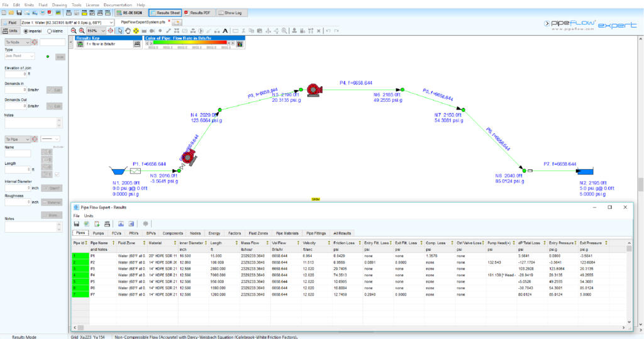Open the fluid zone dropdown
Screen dimensions: 644x339
(111, 22)
